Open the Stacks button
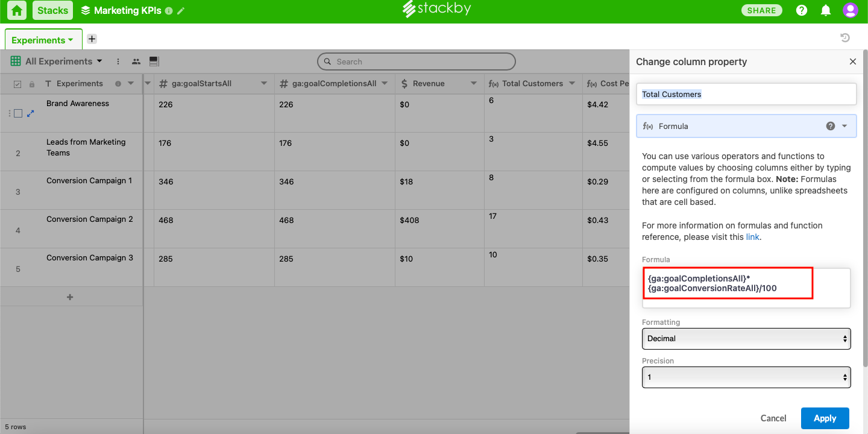The height and width of the screenshot is (434, 868). tap(52, 10)
